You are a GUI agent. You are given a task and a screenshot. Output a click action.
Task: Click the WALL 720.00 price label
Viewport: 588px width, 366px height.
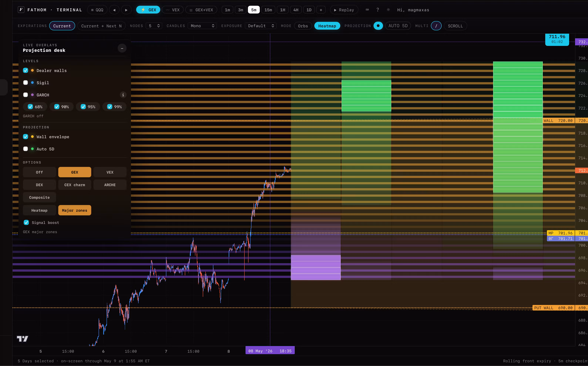(x=558, y=120)
